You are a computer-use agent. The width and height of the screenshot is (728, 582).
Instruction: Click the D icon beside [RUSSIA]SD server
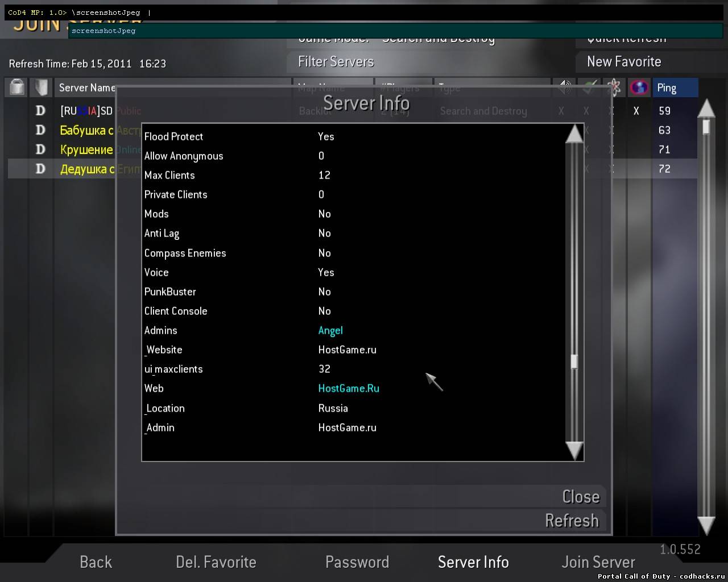(x=40, y=111)
